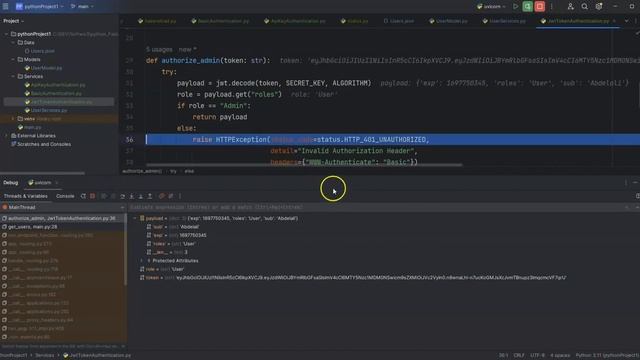Image resolution: width=640 pixels, height=360 pixels.
Task: Open the Code With Me user icon
Action: click(570, 7)
